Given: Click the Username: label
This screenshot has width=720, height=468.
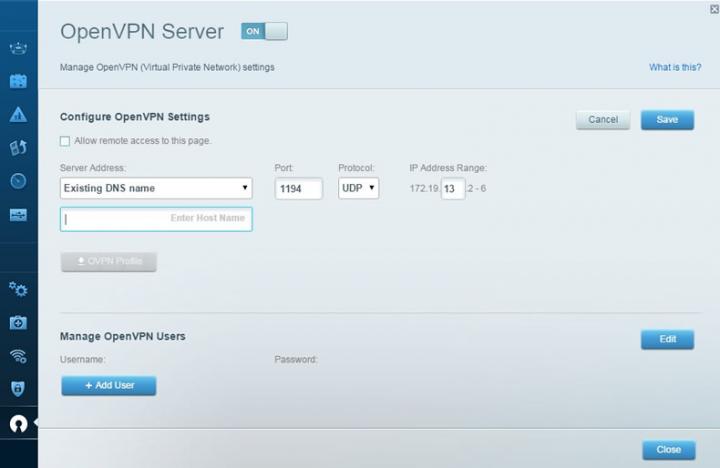Looking at the screenshot, I should [x=83, y=359].
